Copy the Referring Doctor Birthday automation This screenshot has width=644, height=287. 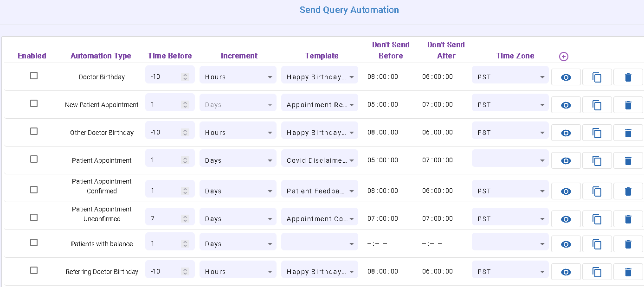[597, 272]
